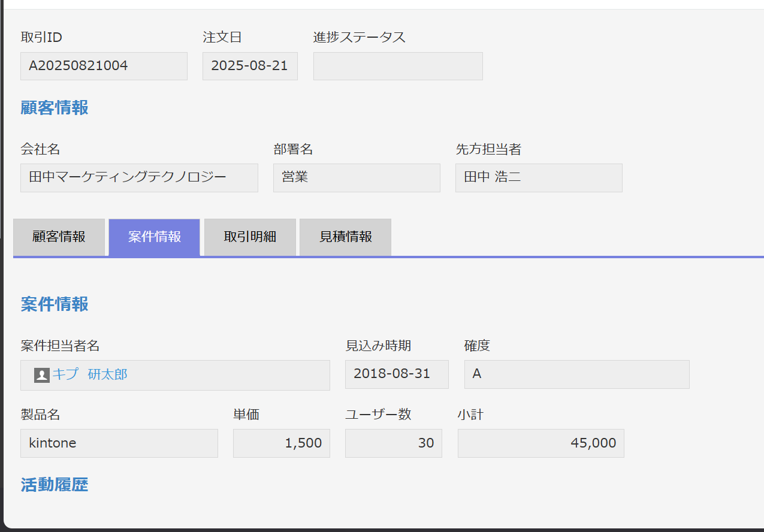
Task: Click the blue 案件情報 section heading
Action: (x=55, y=304)
